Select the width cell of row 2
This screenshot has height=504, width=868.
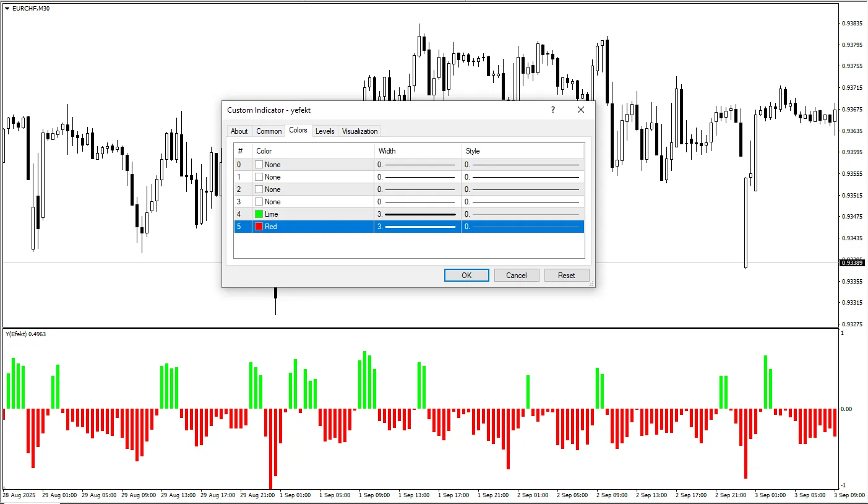pos(418,189)
